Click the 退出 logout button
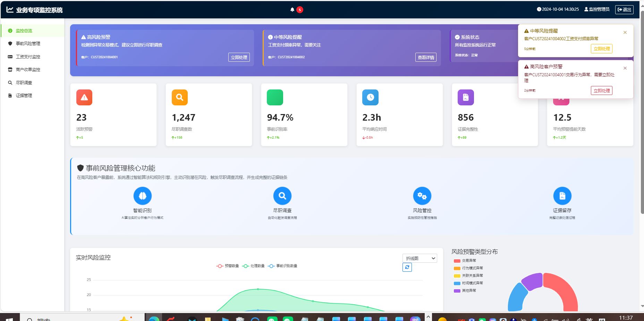The image size is (644, 321). 624,10
